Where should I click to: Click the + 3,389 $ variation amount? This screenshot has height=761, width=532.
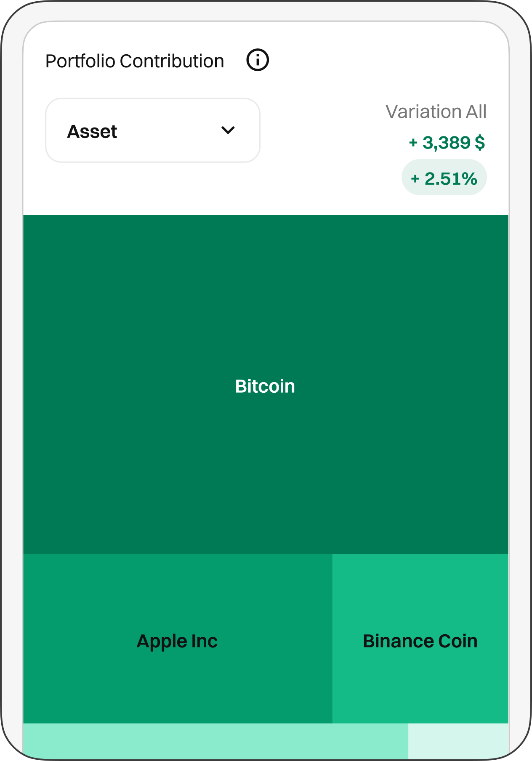pos(447,143)
